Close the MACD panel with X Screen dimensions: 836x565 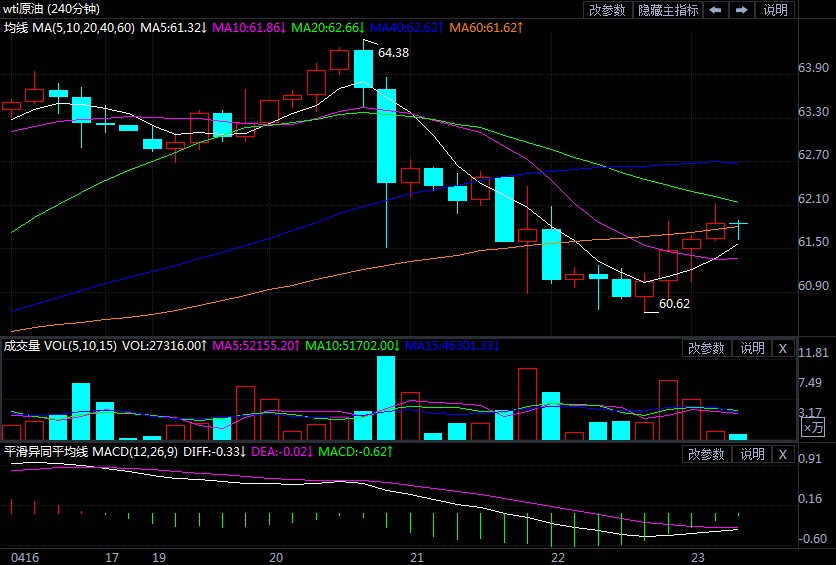point(783,454)
